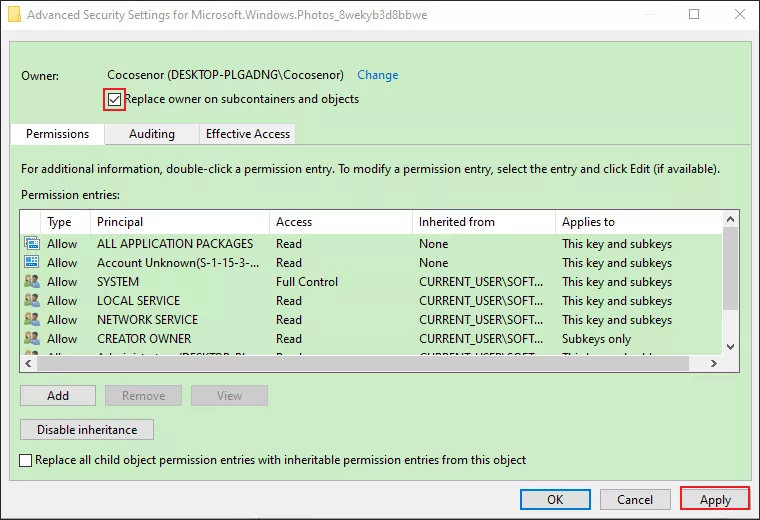Select the Account Unknown(S-1-15-3-... principal

(178, 263)
